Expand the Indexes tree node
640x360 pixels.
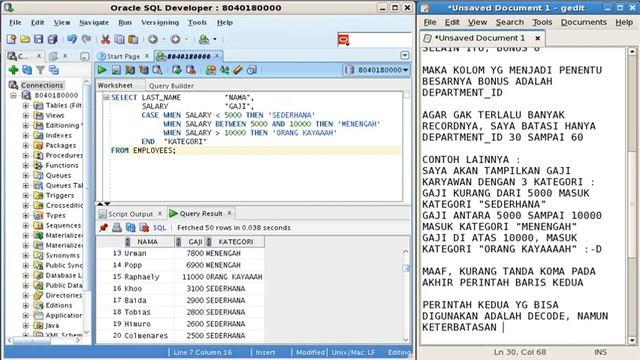click(x=26, y=136)
